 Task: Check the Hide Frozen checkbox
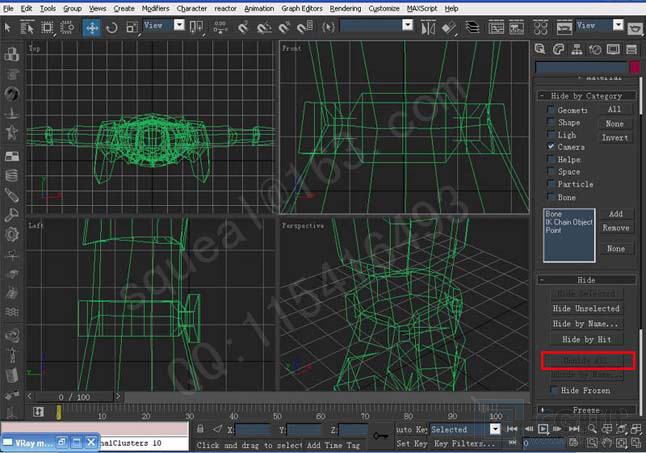551,390
